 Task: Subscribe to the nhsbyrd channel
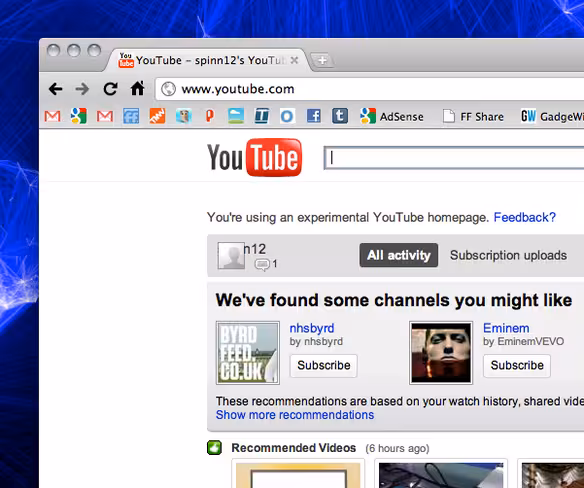click(x=324, y=365)
